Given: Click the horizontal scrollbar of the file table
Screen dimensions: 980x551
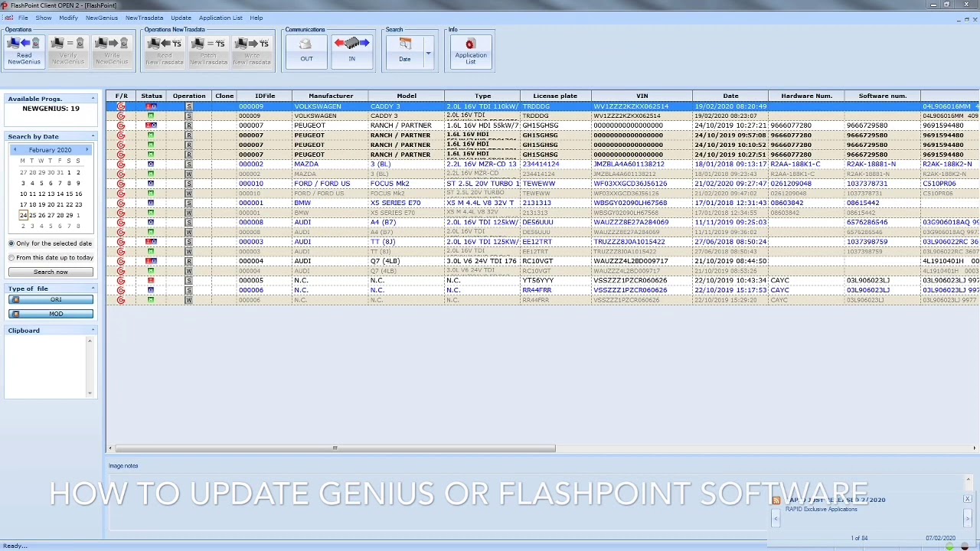Looking at the screenshot, I should 334,448.
